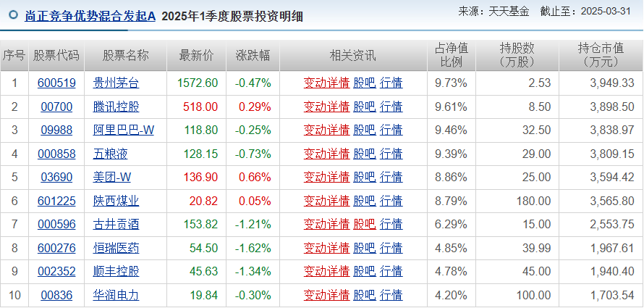644x308 pixels.
Task: Open 行情 for 五粮液 row
Action: (391, 154)
